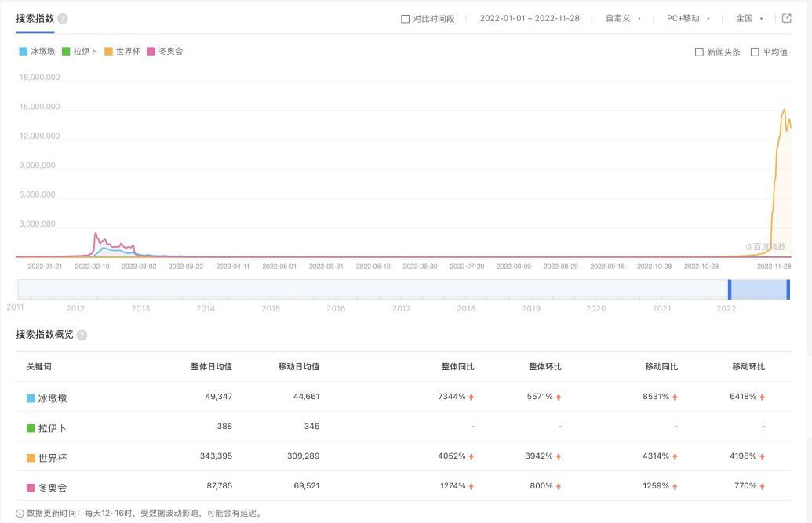Open the 全国 region dropdown
Viewport: 812px width, 523px height.
pyautogui.click(x=749, y=18)
